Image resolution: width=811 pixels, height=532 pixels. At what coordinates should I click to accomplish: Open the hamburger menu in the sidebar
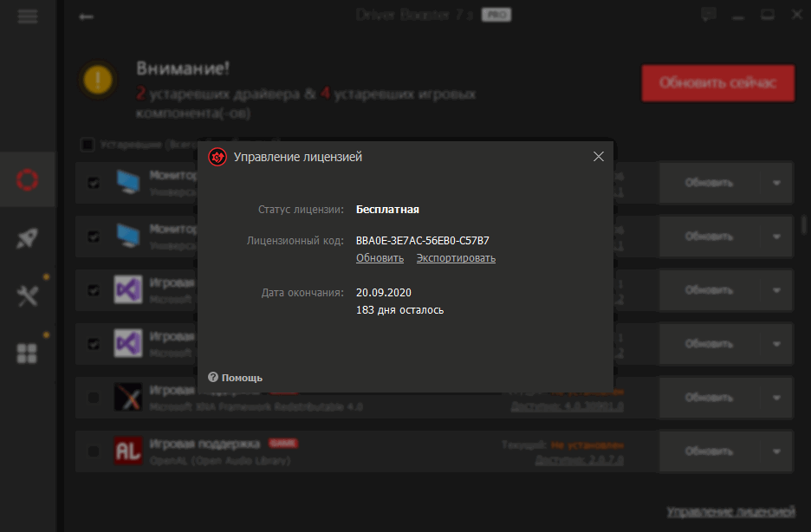pyautogui.click(x=28, y=16)
